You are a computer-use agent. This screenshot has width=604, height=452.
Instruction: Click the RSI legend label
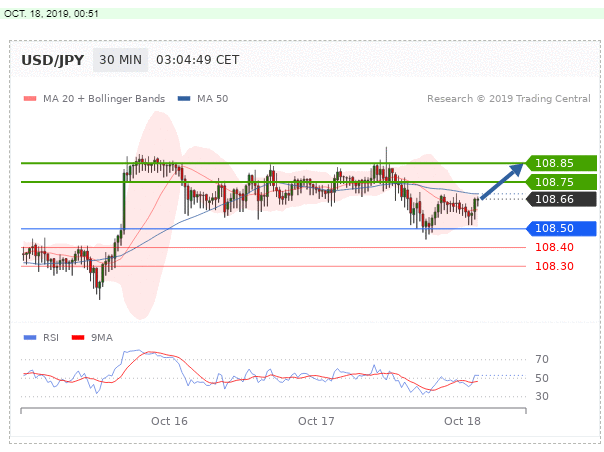pyautogui.click(x=51, y=338)
